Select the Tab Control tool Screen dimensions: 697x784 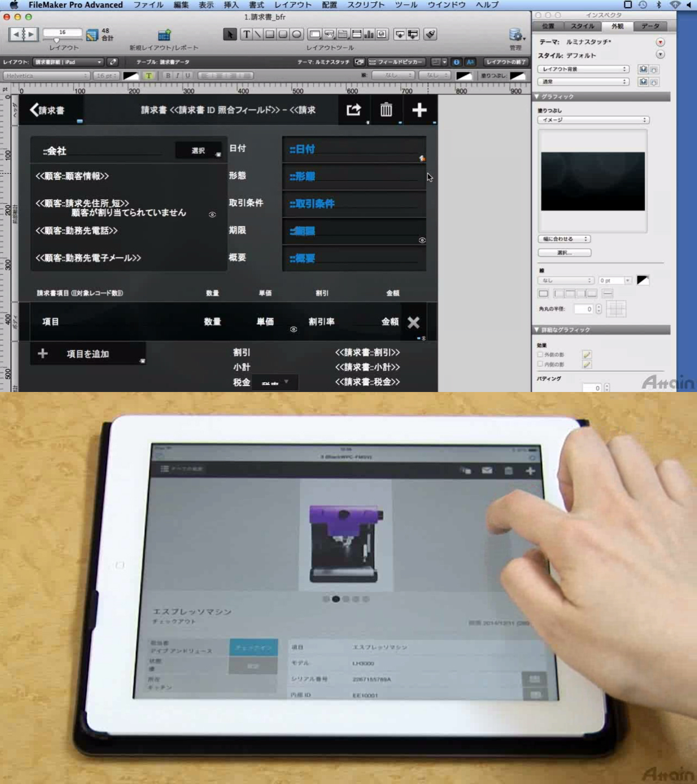343,34
